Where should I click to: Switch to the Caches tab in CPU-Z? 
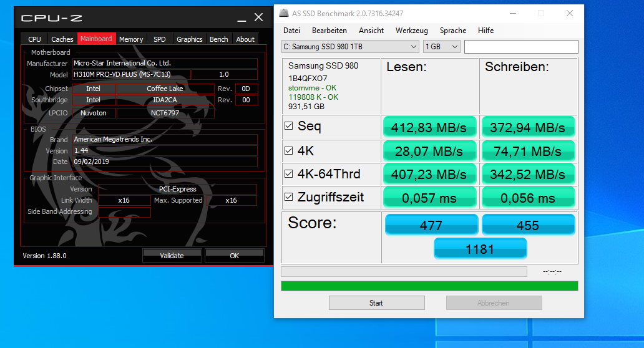(x=62, y=39)
